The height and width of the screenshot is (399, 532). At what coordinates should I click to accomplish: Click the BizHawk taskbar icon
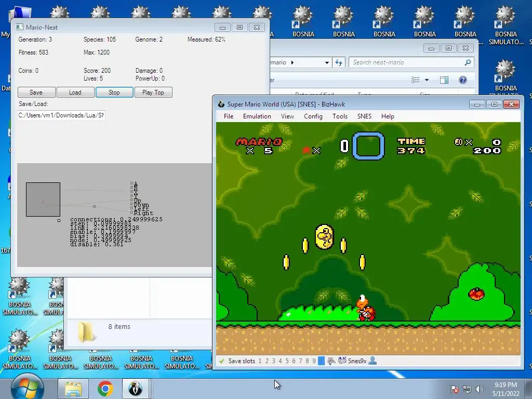136,389
